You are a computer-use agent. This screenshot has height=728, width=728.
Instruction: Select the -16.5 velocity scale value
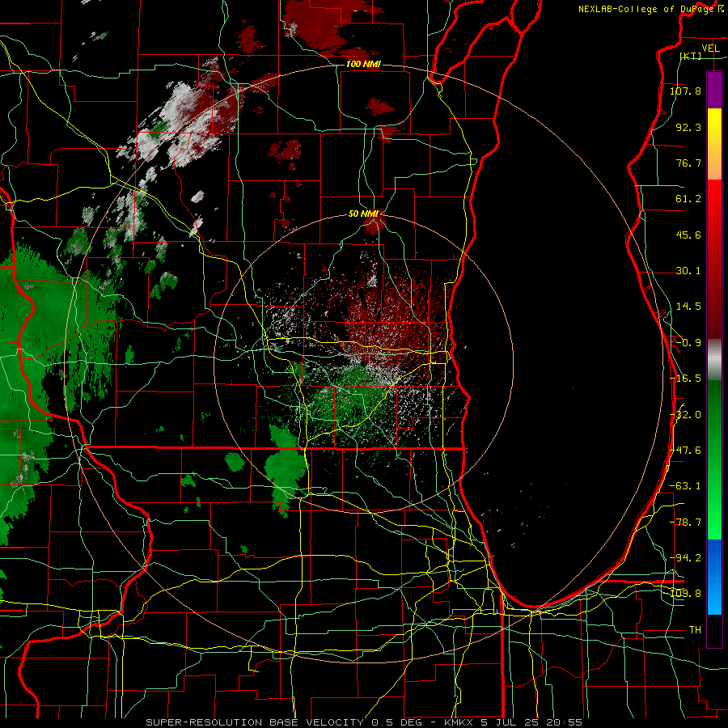pyautogui.click(x=685, y=379)
